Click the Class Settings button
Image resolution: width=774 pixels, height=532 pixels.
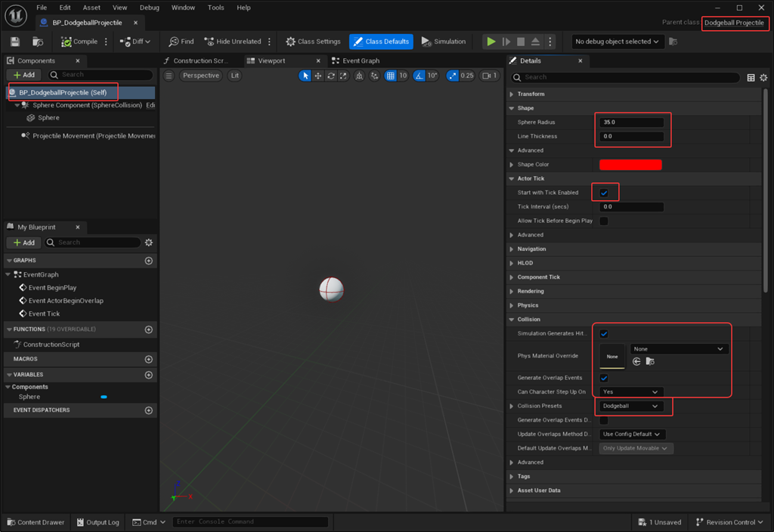coord(313,42)
